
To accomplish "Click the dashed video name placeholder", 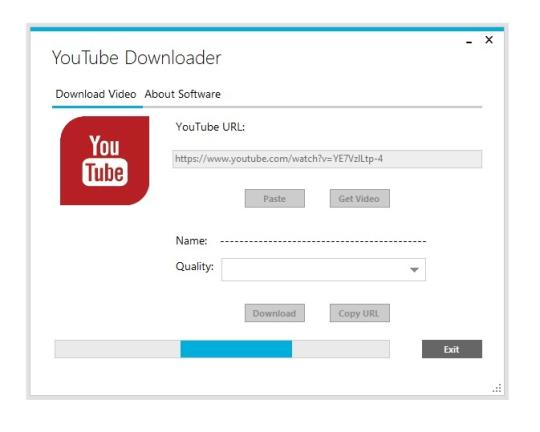I will tap(323, 241).
